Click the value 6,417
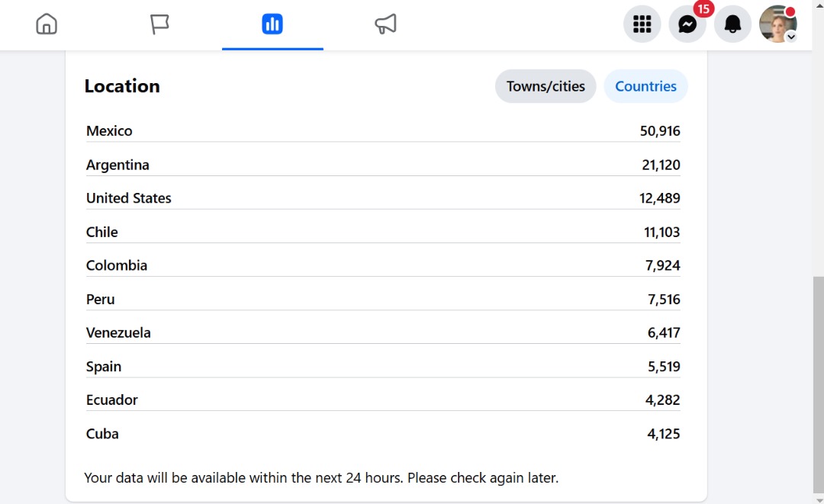 pos(664,333)
